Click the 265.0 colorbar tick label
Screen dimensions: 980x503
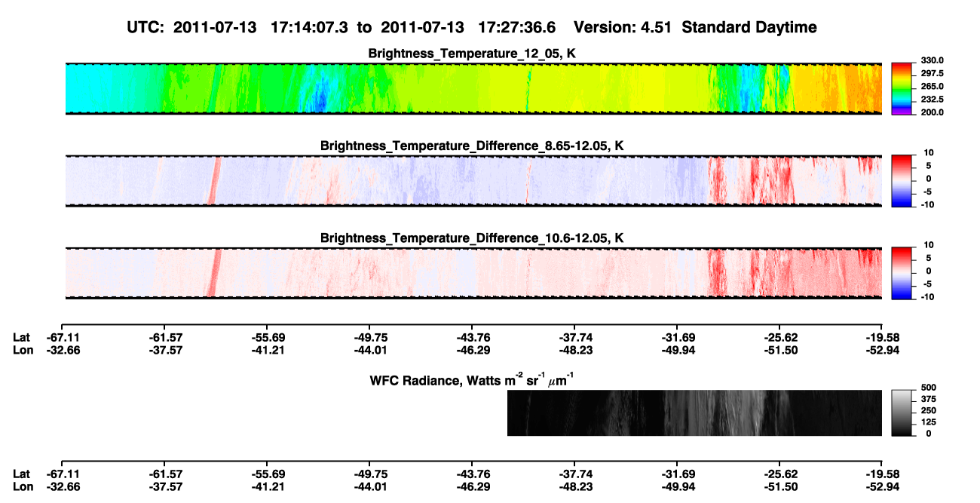[x=932, y=86]
